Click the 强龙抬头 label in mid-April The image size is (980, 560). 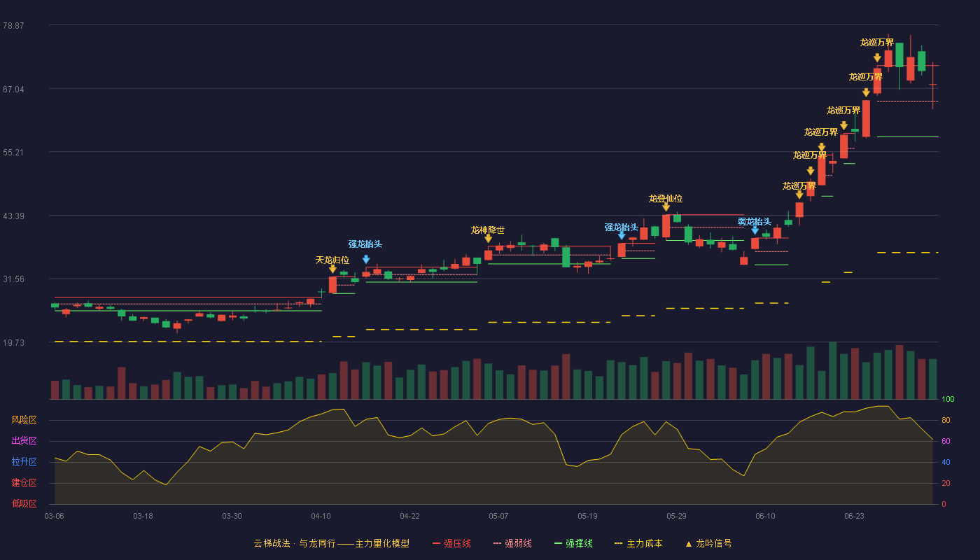(x=365, y=244)
